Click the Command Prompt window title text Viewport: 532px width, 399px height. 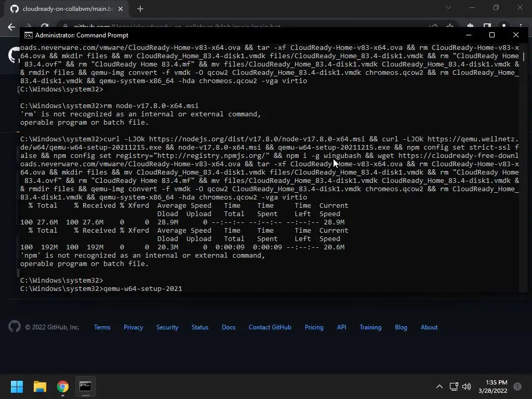82,35
